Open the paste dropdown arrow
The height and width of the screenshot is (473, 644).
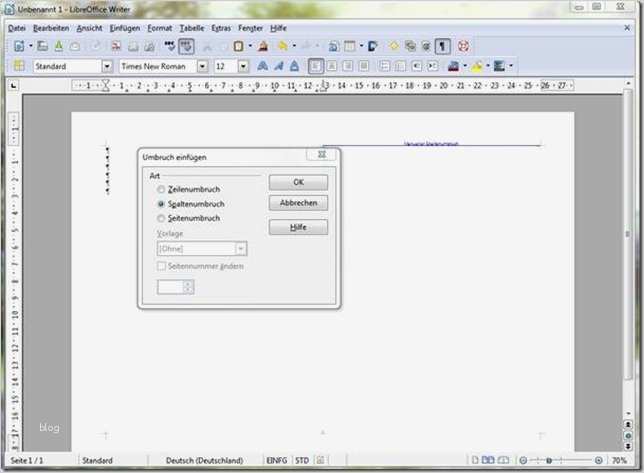coord(250,46)
